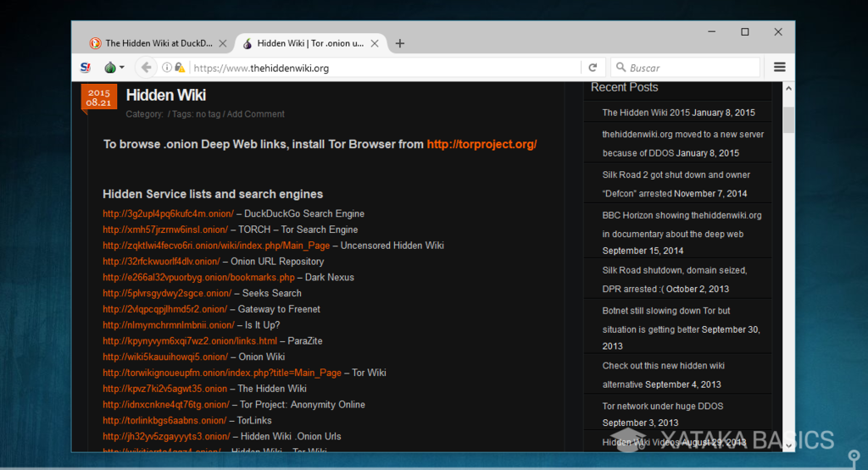The image size is (868, 470).
Task: Minimize the browser window
Action: pos(712,32)
